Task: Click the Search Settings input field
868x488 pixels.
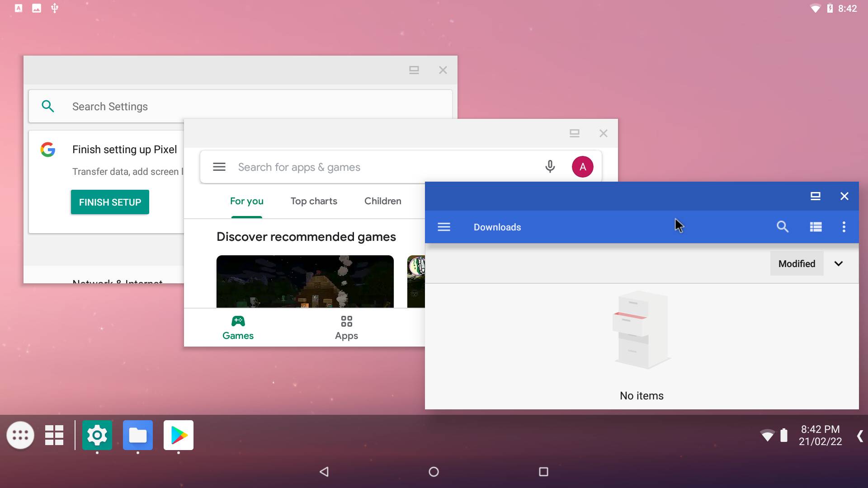Action: 136,106
